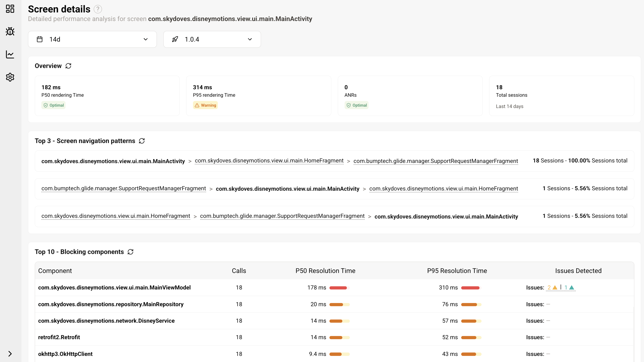Image resolution: width=644 pixels, height=362 pixels.
Task: Open the dashboard grid icon in sidebar
Action: point(10,9)
